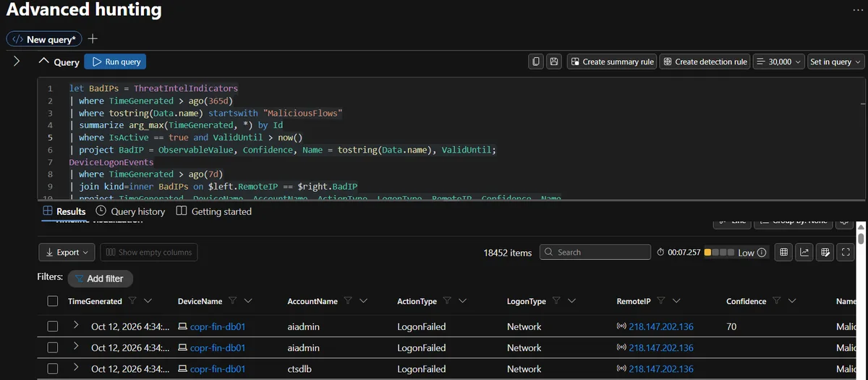Filter the DeviceName column
Viewport: 868px width, 380px height.
pyautogui.click(x=232, y=301)
